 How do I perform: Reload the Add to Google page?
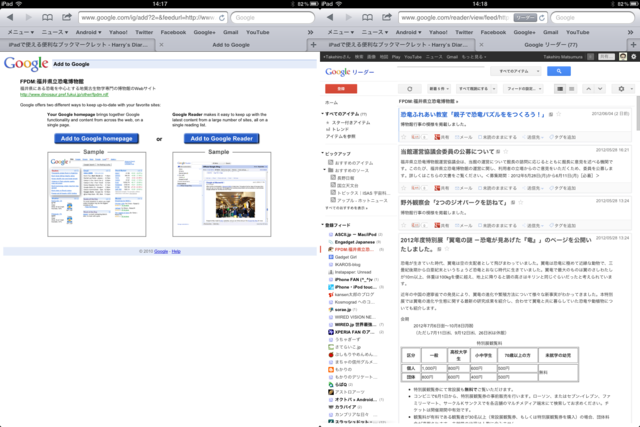[222, 18]
